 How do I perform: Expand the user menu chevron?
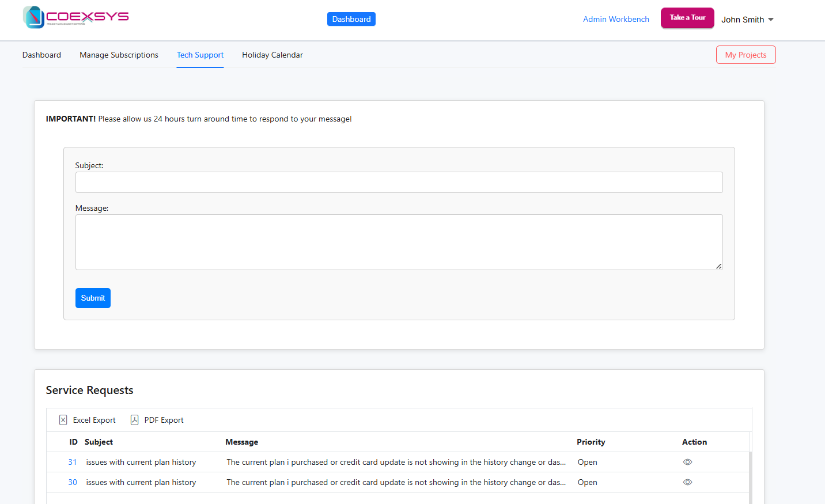pos(770,19)
